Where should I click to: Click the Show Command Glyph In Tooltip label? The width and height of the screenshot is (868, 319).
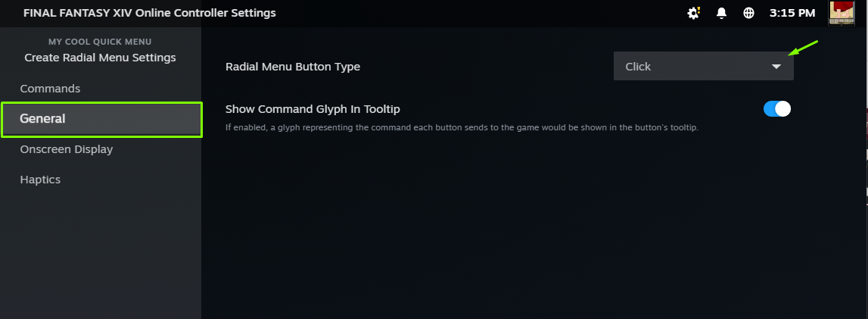tap(313, 109)
